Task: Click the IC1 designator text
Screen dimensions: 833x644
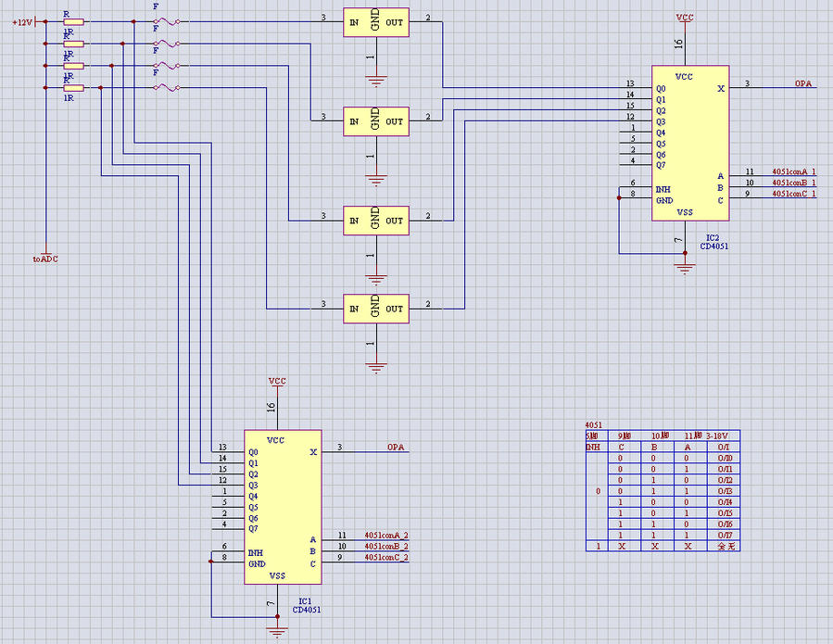Action: click(x=305, y=601)
